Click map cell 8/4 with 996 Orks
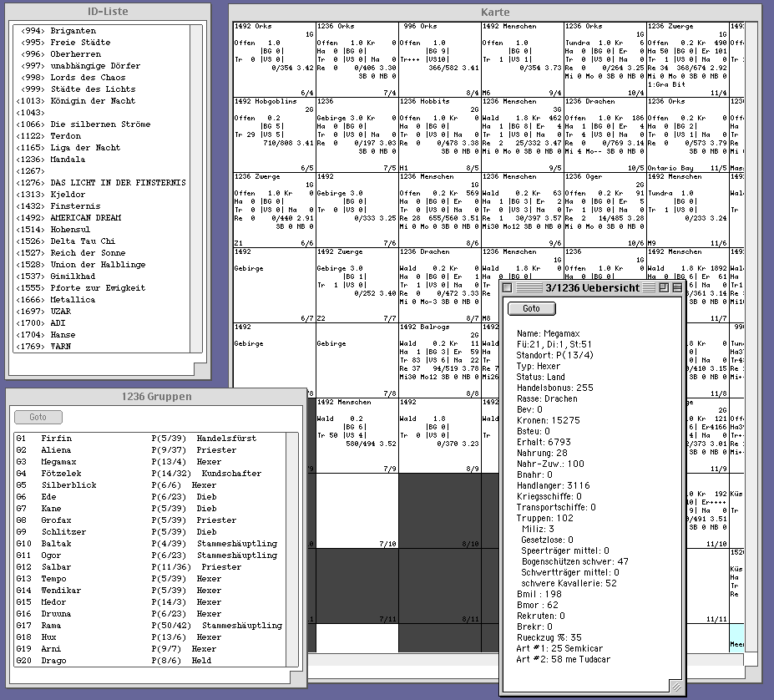 pos(439,59)
